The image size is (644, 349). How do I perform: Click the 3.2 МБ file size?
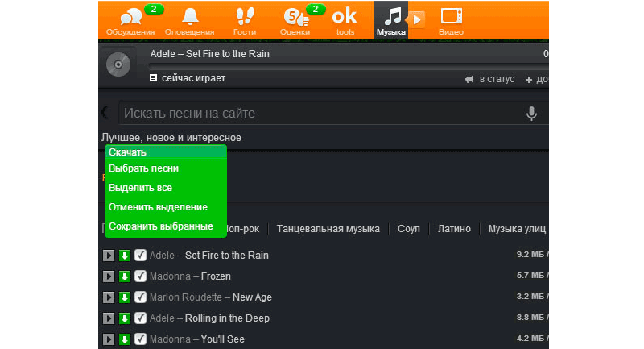(530, 297)
